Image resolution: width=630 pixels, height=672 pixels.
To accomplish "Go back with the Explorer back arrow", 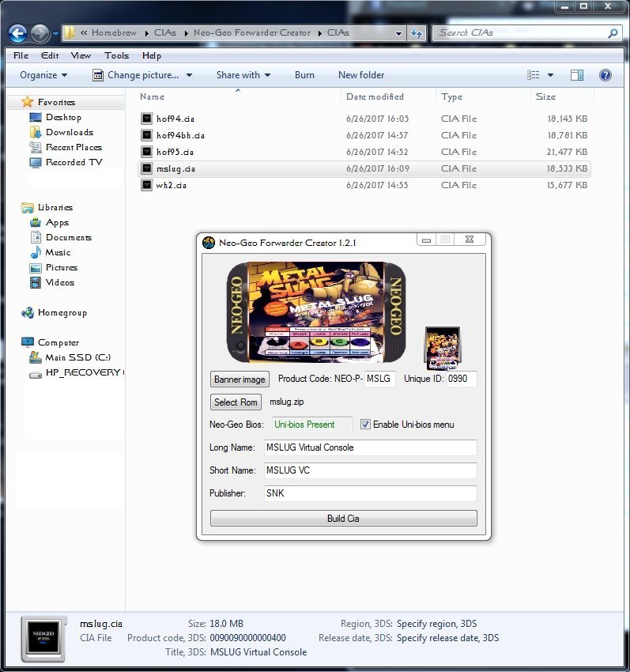I will [17, 33].
